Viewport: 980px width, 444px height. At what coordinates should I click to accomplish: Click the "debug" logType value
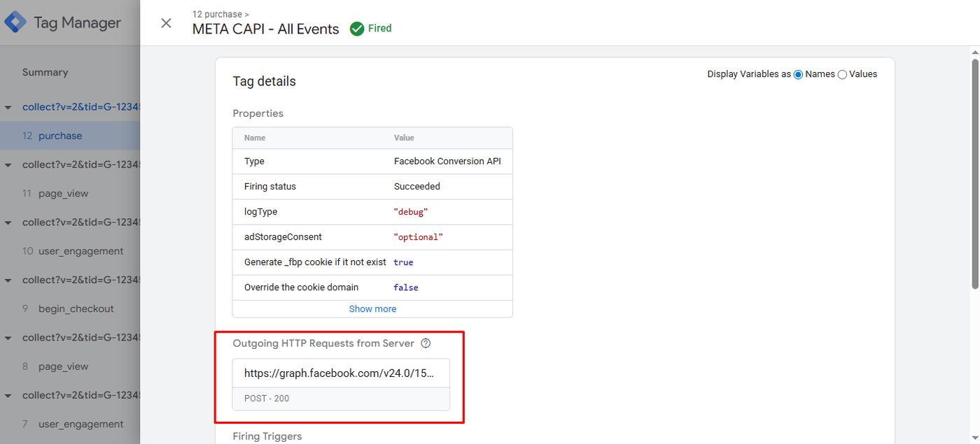[x=411, y=212]
